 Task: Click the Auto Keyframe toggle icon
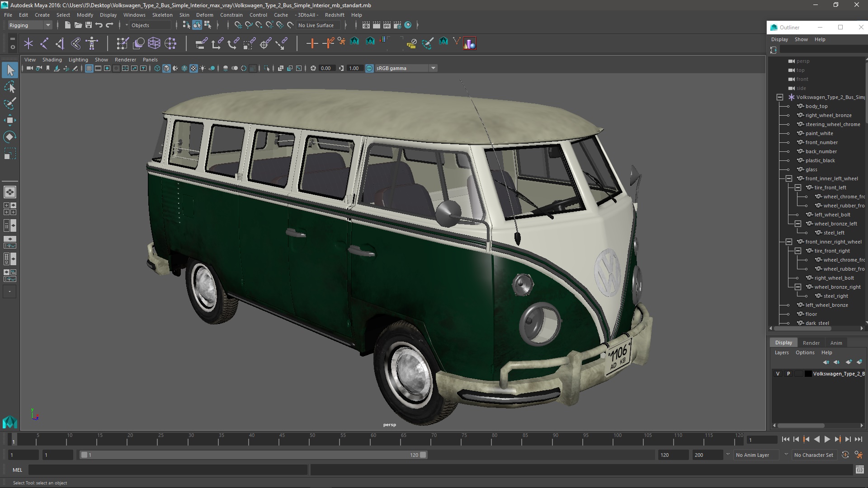tap(845, 455)
